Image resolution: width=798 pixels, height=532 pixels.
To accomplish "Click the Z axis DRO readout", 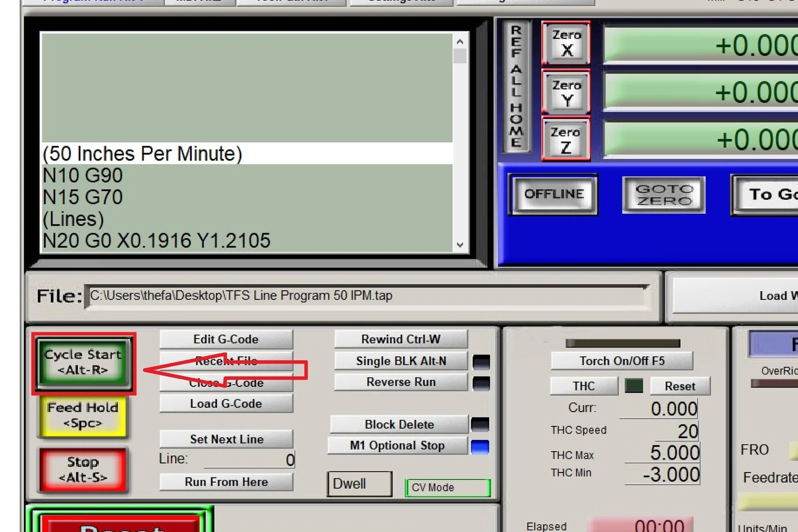I will tap(701, 139).
